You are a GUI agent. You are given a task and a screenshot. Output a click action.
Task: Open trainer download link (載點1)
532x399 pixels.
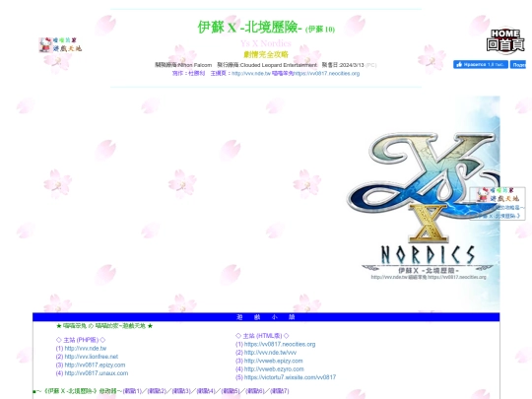point(132,391)
